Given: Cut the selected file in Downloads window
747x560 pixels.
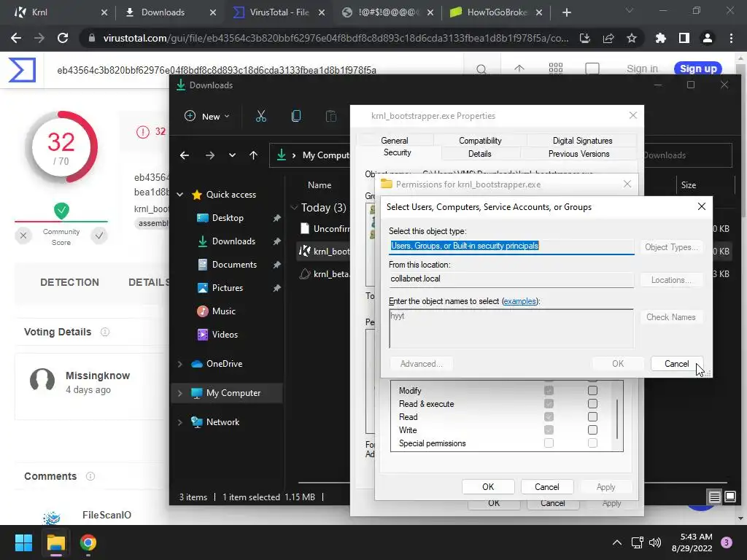Looking at the screenshot, I should click(x=261, y=116).
